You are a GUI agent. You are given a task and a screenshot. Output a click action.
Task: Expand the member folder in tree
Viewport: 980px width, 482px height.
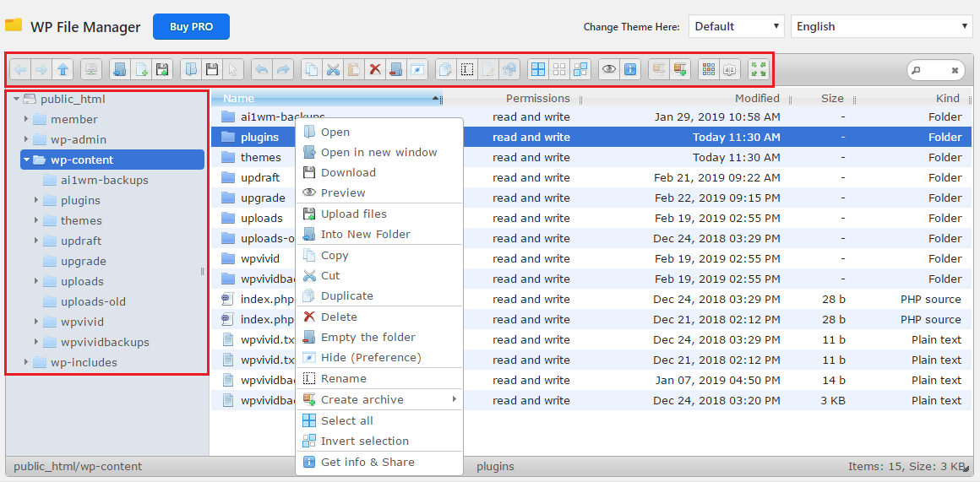[25, 119]
